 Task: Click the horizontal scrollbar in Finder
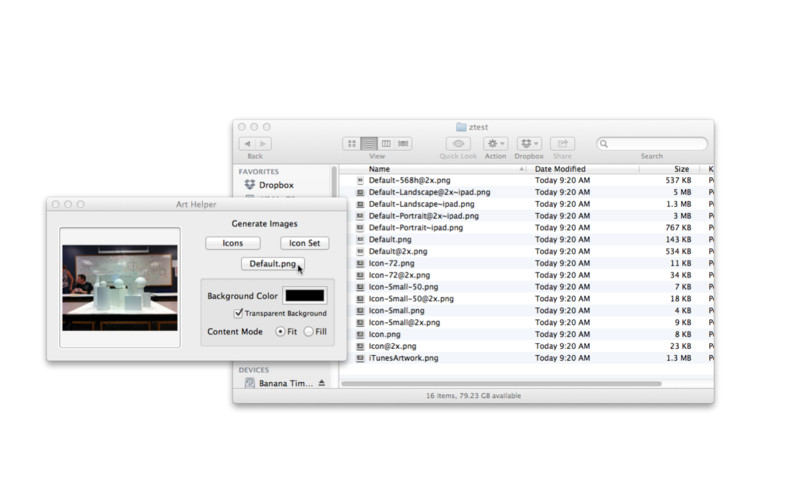502,384
